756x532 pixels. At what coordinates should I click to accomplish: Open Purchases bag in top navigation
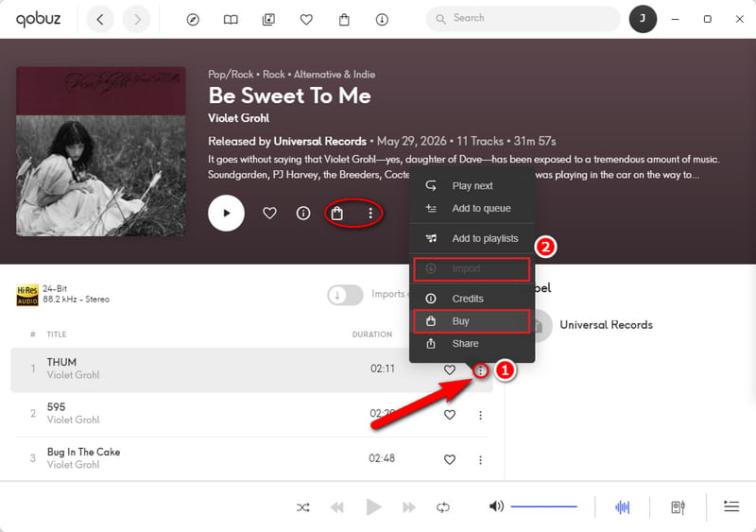coord(344,19)
